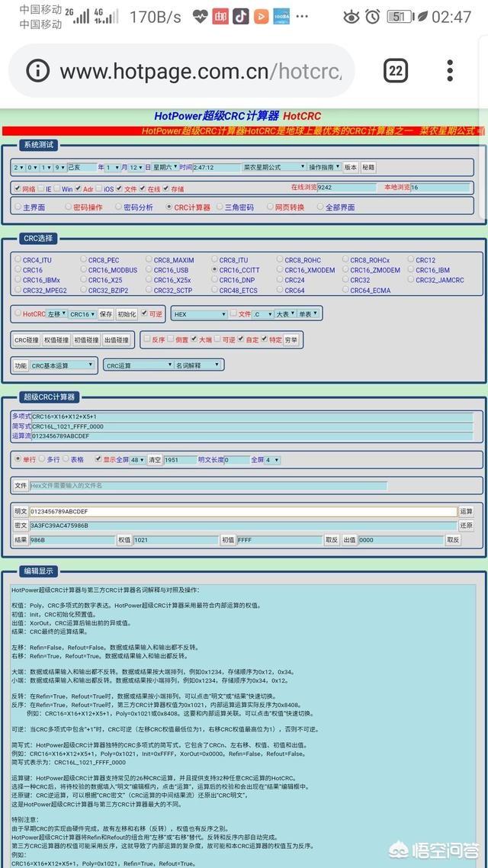Open the HEX format dropdown

[200, 314]
